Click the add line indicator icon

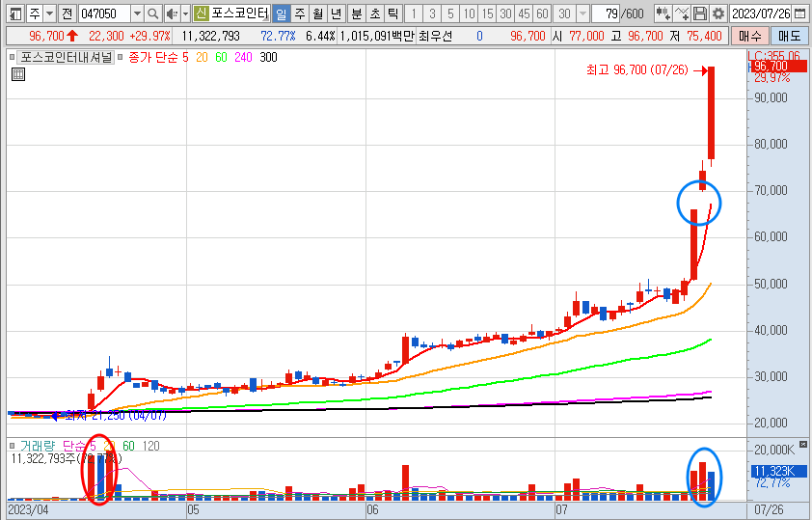point(682,14)
